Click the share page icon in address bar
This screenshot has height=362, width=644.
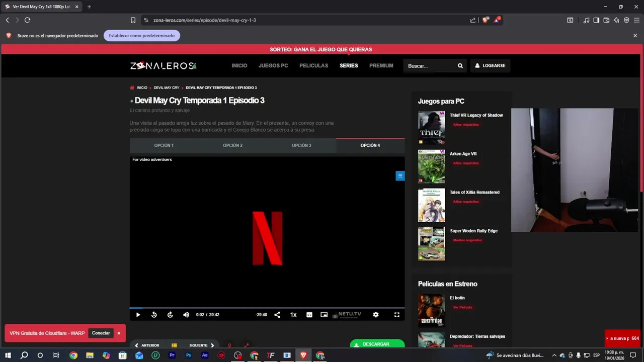coord(473,20)
